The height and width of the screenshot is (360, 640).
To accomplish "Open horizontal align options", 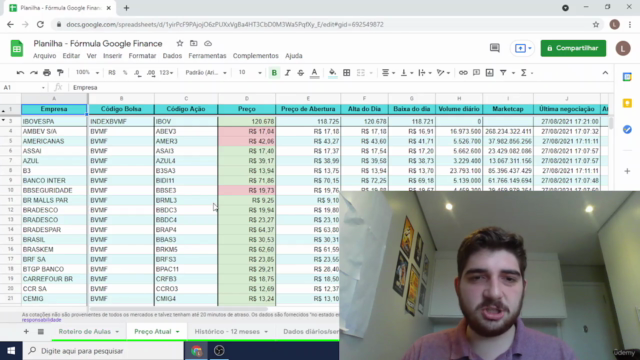I will pos(388,73).
